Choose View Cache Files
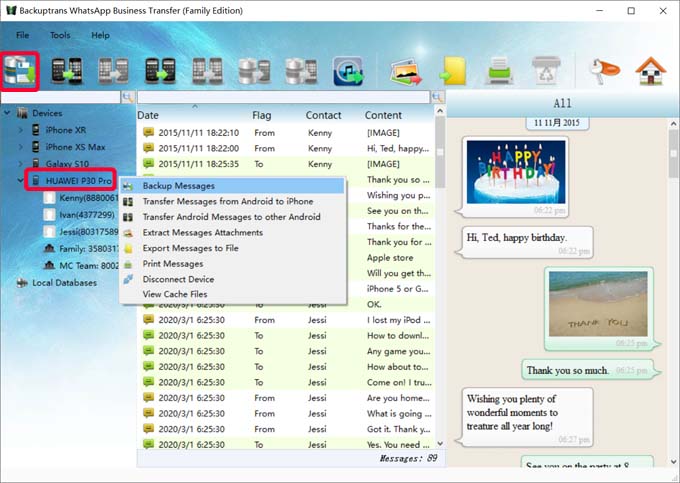680x483 pixels. 232,294
